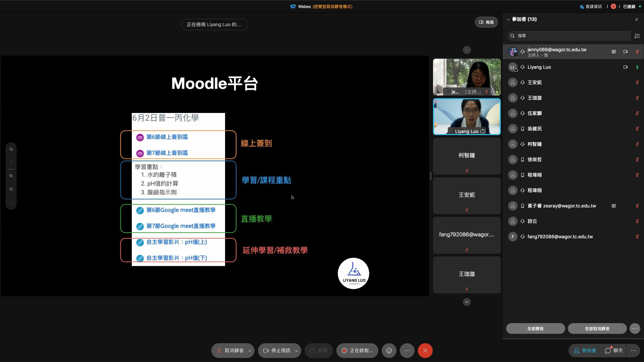Screen dimensions: 644x362
Task: Toggle stop video button
Action: point(277,351)
